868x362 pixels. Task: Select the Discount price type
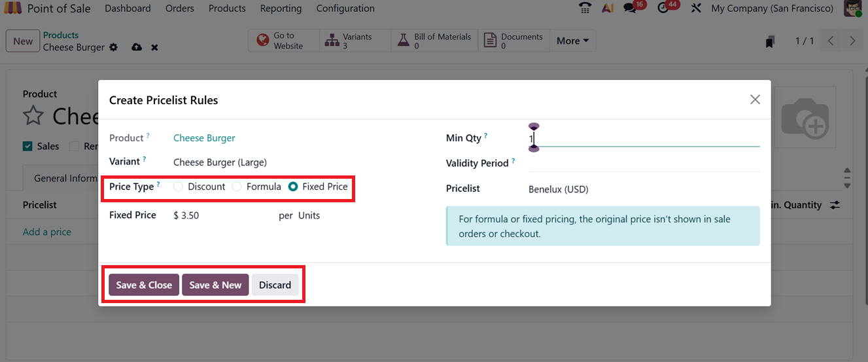pos(179,187)
